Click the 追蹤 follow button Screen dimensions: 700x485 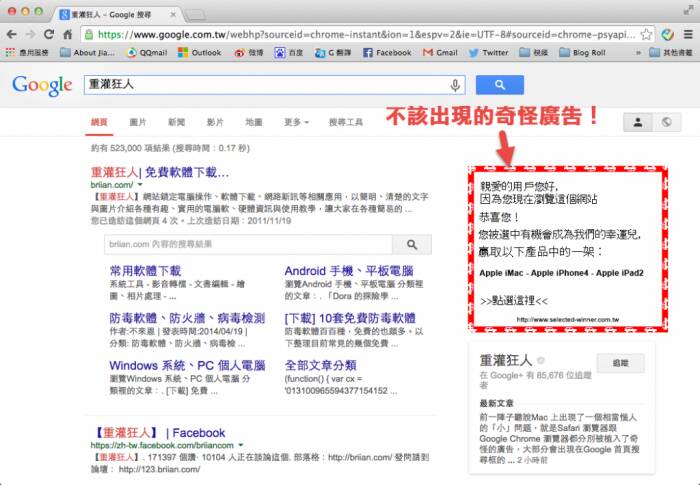coord(620,363)
